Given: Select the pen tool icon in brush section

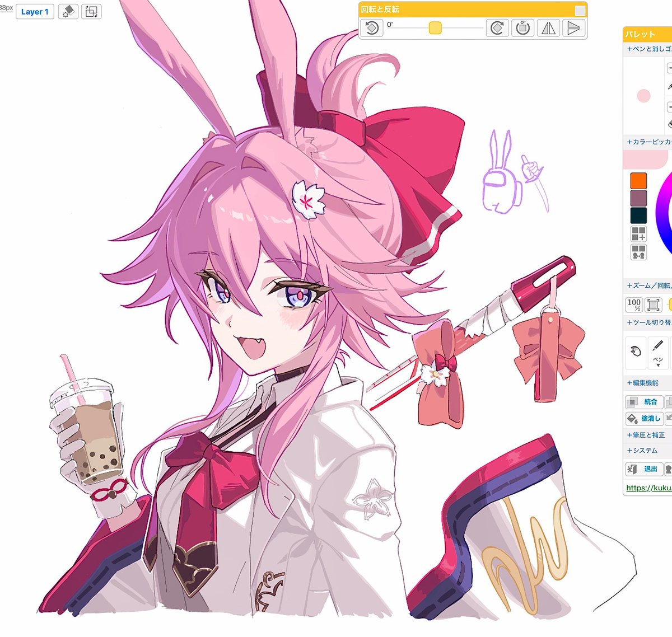Looking at the screenshot, I should pyautogui.click(x=670, y=87).
